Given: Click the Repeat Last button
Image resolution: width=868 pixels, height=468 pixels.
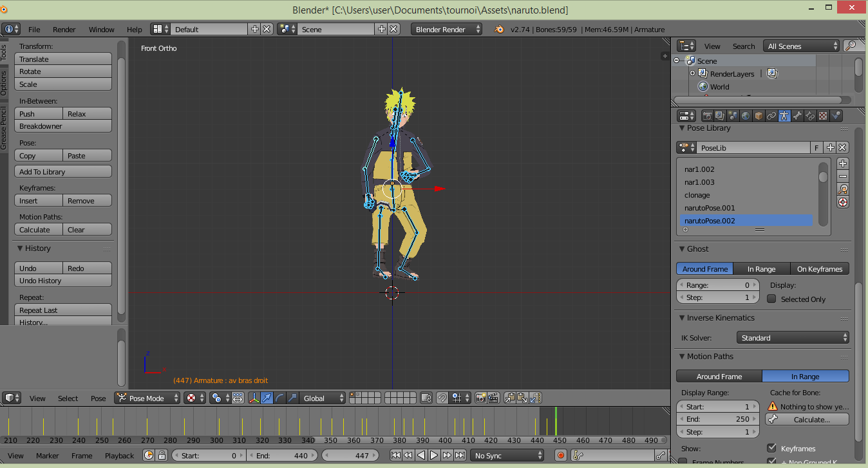Looking at the screenshot, I should pos(63,310).
